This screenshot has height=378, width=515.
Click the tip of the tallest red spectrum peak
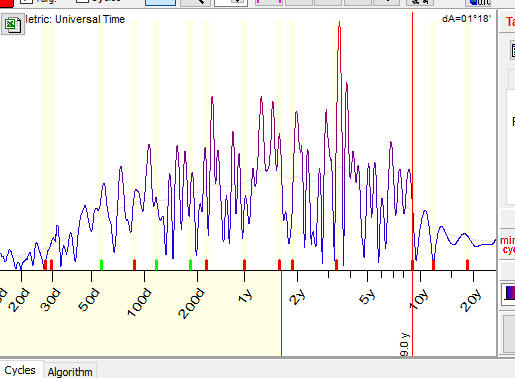(339, 23)
